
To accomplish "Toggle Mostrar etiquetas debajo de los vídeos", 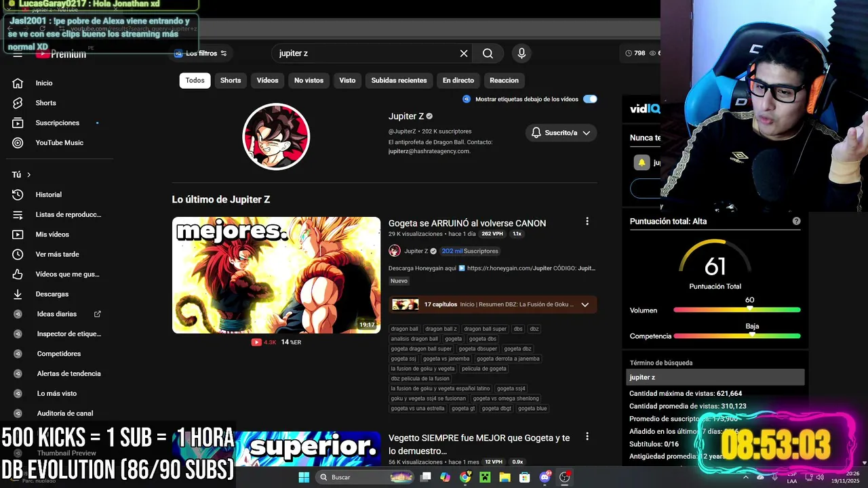I will [590, 99].
